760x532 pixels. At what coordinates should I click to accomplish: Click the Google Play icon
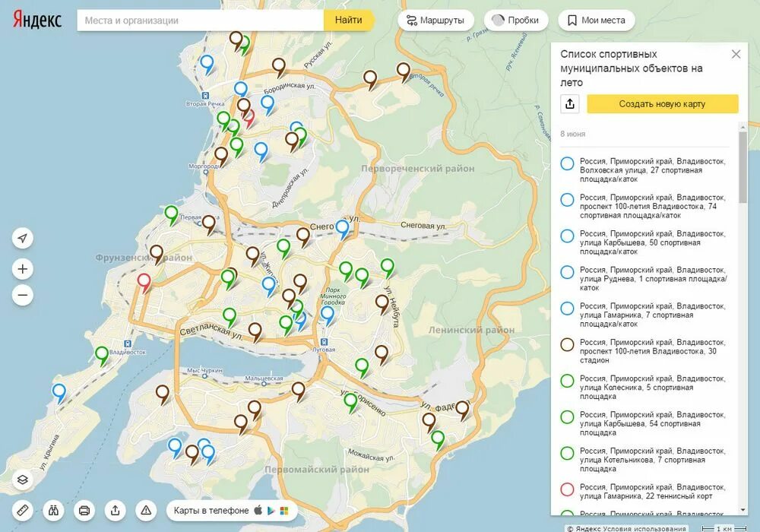pyautogui.click(x=271, y=510)
